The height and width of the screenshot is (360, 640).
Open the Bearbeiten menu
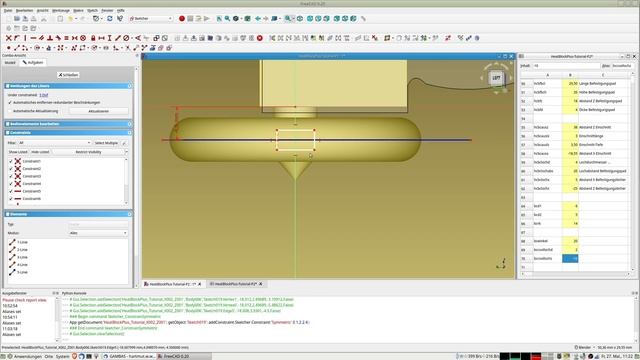pos(24,10)
